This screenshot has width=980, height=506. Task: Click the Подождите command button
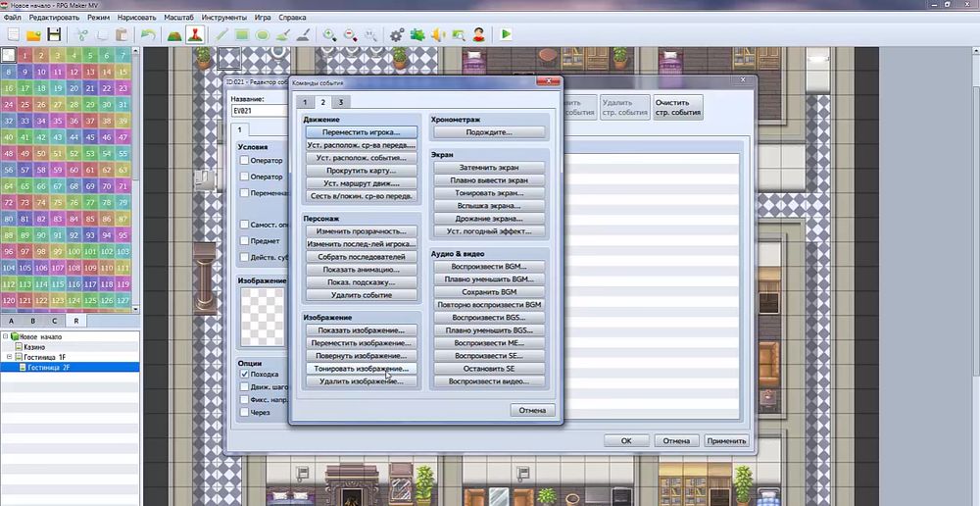(489, 132)
